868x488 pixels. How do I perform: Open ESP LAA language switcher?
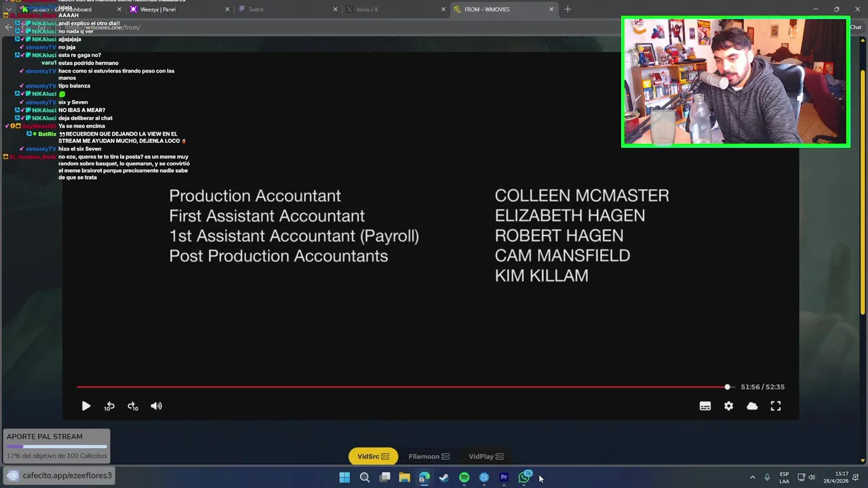784,477
